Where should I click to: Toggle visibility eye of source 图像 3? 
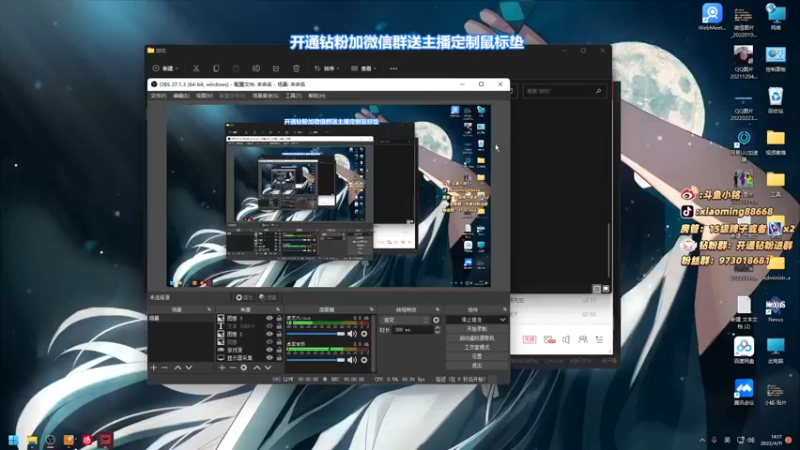[269, 318]
